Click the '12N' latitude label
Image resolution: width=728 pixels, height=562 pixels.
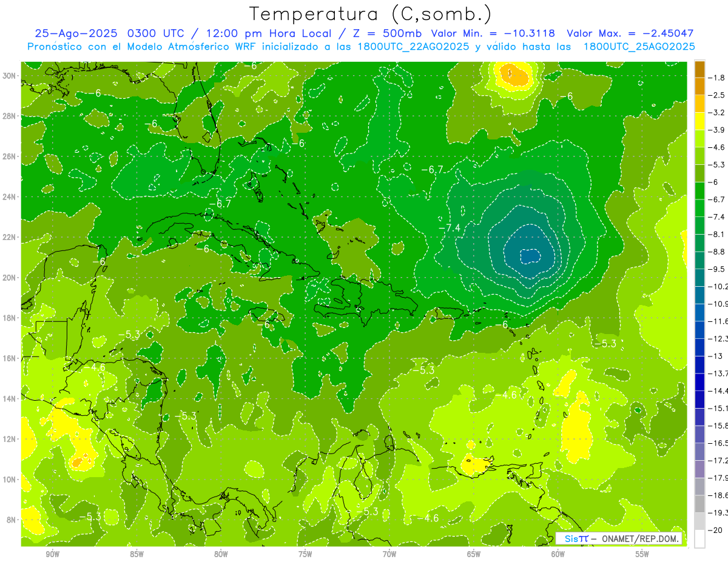click(x=10, y=439)
